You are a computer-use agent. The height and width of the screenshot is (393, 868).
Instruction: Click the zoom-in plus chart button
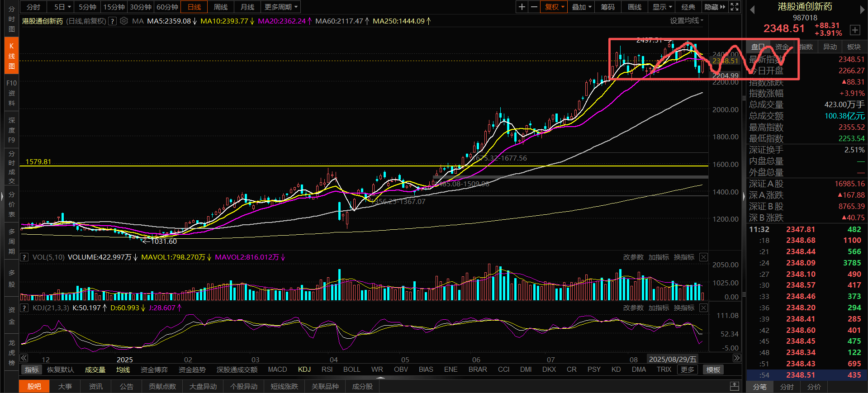[x=522, y=7]
